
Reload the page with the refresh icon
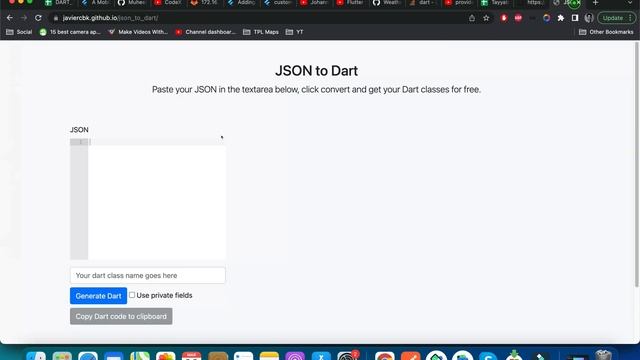click(38, 18)
